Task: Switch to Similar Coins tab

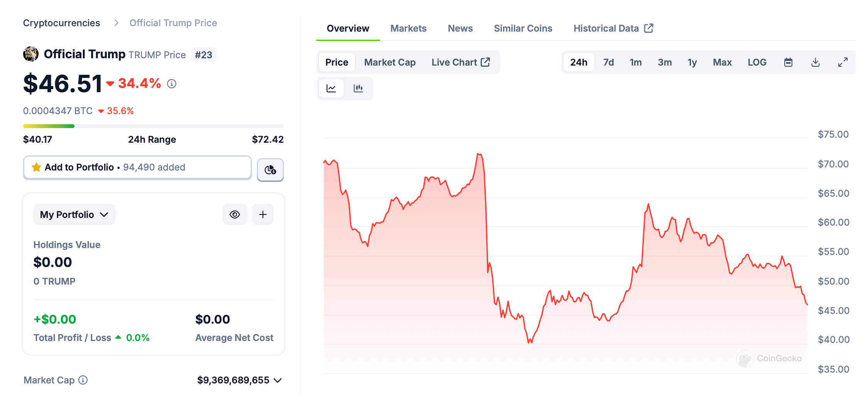Action: (523, 29)
